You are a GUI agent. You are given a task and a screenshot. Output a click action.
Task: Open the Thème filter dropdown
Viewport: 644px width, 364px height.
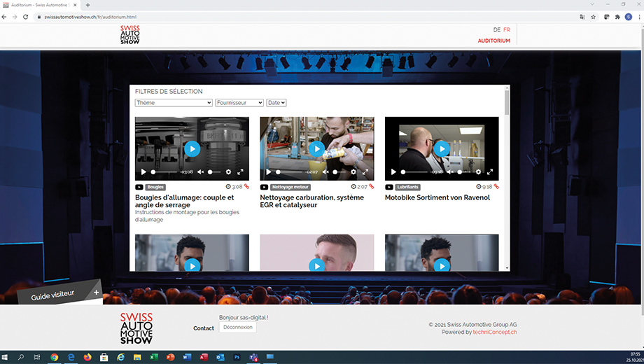(174, 103)
